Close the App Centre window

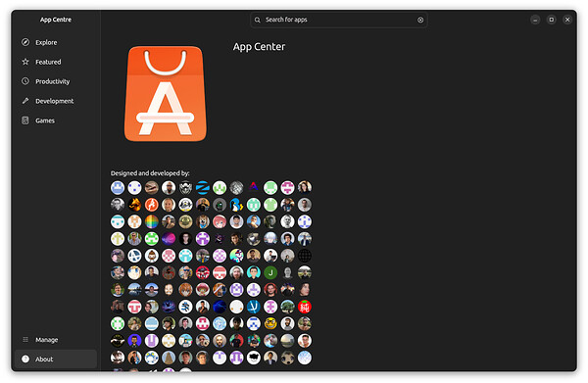567,20
